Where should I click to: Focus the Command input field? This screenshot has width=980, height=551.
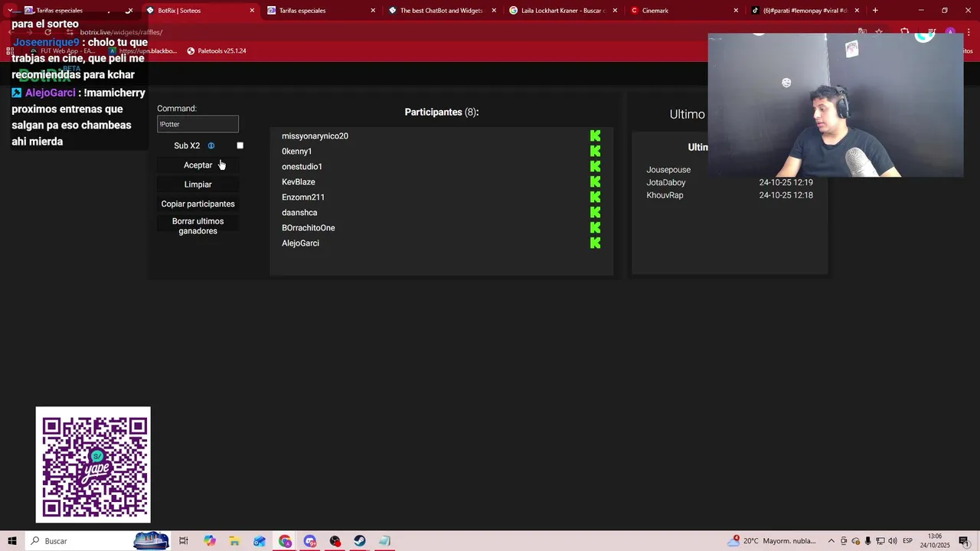(x=198, y=124)
